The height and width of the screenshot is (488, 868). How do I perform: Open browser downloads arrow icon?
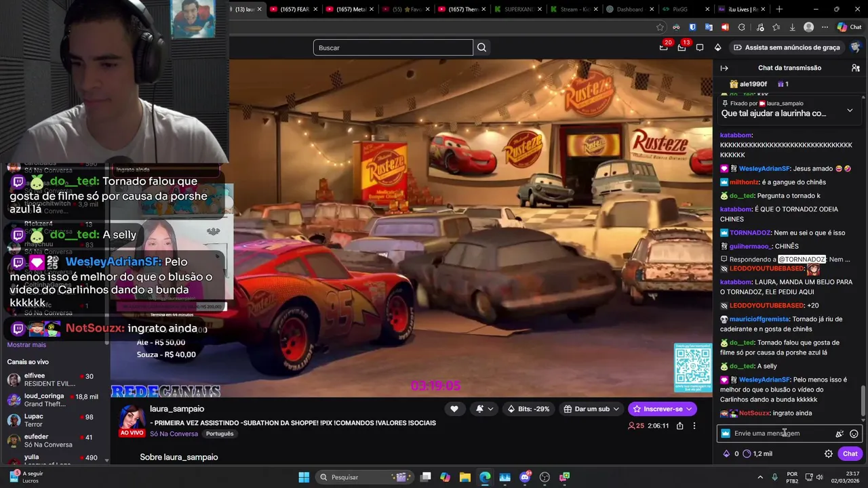pos(792,27)
